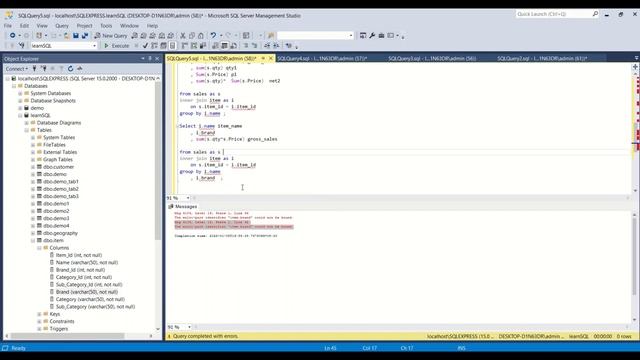The image size is (640, 360).
Task: Open the editor 91% zoom dropdown
Action: 188,198
